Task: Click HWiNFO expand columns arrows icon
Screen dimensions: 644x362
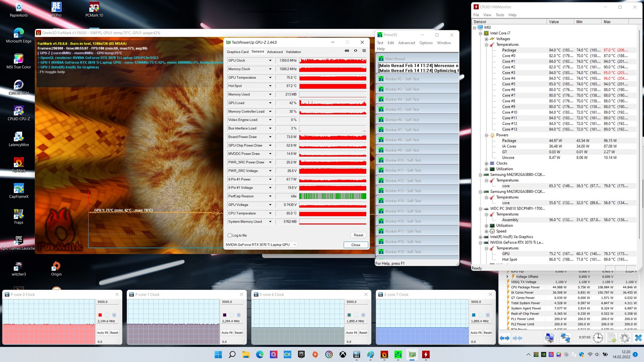Action: coord(504,338)
